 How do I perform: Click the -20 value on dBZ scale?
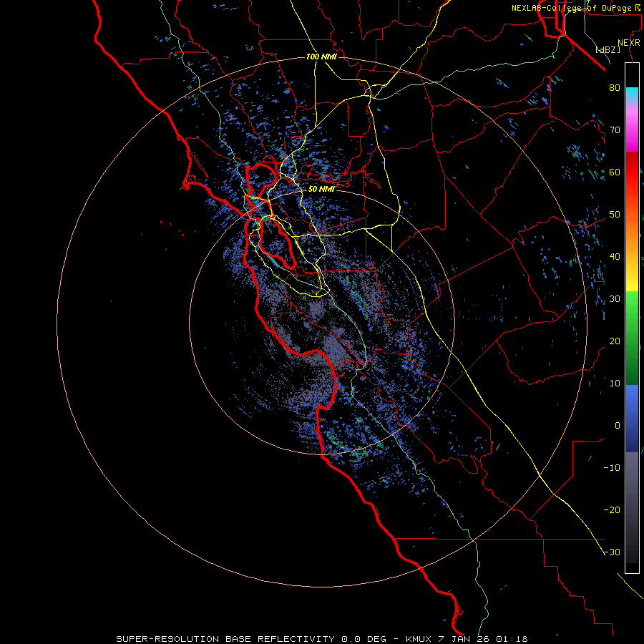click(612, 510)
